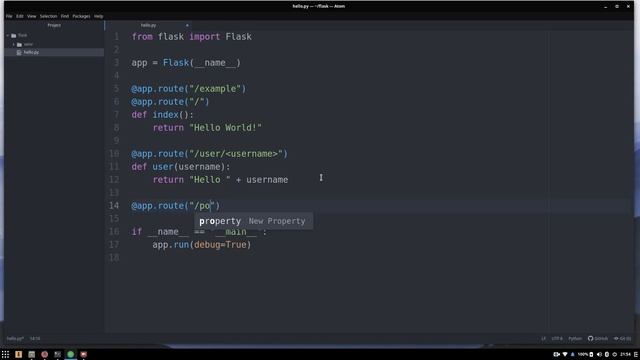The height and width of the screenshot is (360, 640).
Task: Open the Edit menu
Action: [x=20, y=16]
